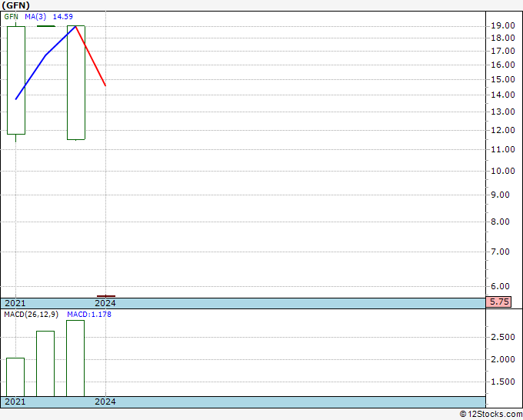Click the 11.00 price axis label

(503, 149)
